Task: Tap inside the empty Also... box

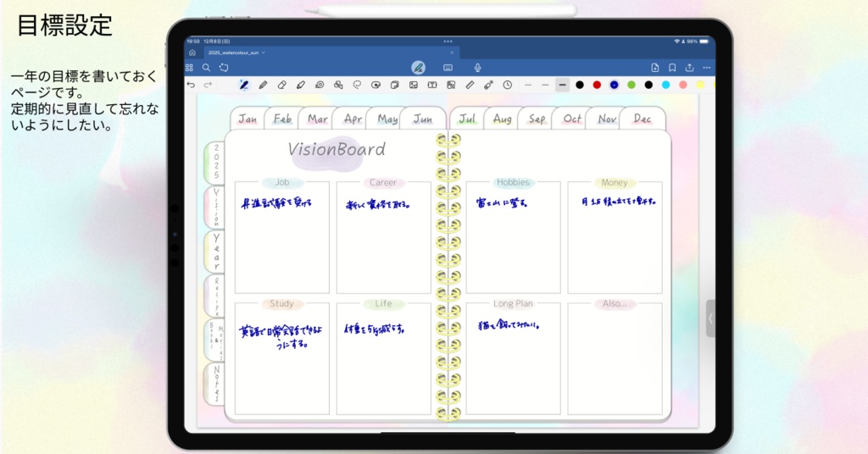Action: click(x=615, y=359)
